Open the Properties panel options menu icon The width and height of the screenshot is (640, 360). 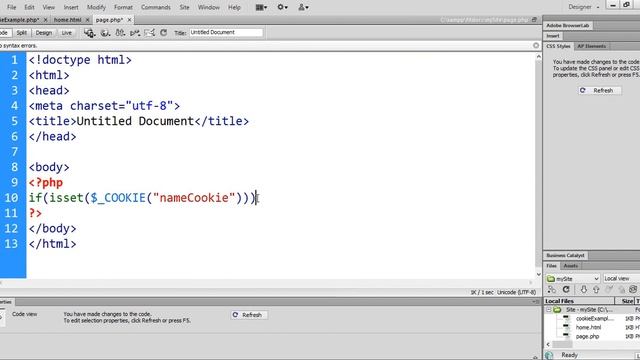(536, 302)
